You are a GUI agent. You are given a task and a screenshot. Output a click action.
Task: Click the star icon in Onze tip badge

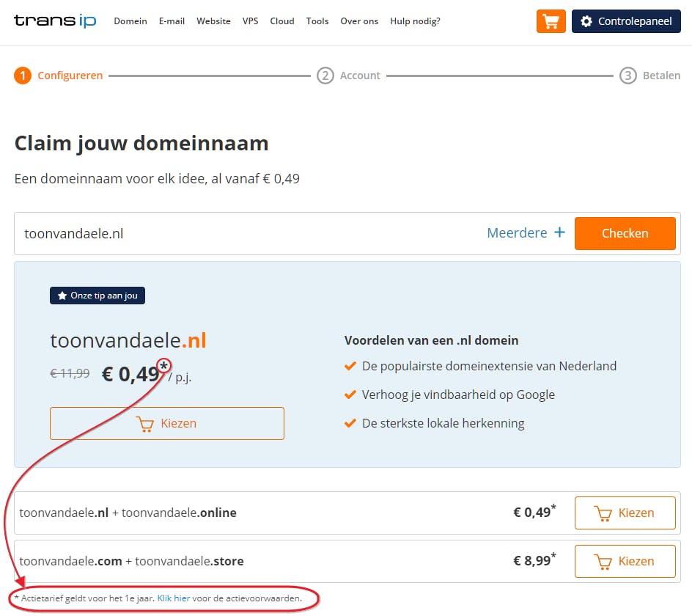point(60,296)
